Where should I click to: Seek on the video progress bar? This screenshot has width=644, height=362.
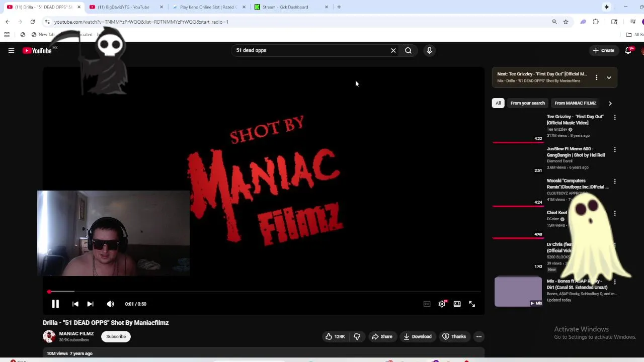(x=264, y=292)
